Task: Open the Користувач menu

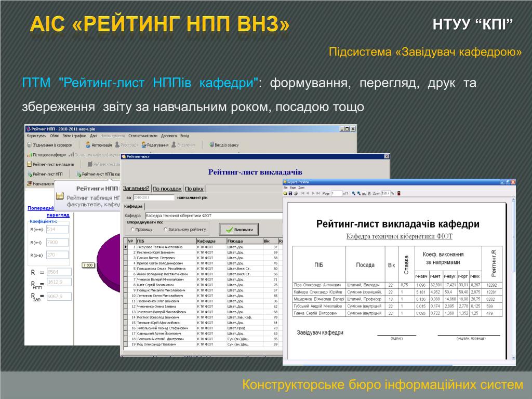Action: 36,136
